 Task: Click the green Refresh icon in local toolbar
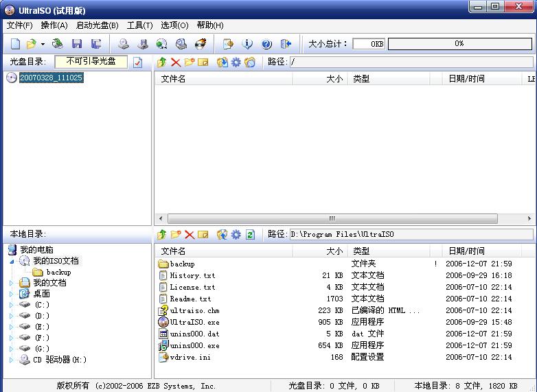250,235
